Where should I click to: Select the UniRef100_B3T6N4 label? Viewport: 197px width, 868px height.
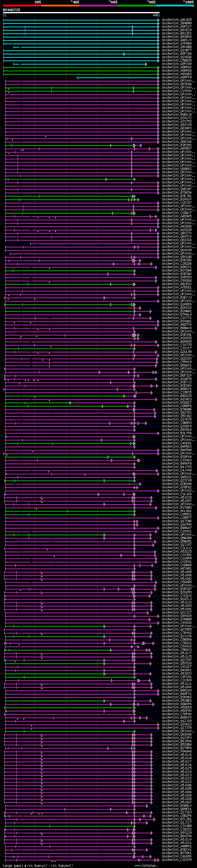(177, 271)
